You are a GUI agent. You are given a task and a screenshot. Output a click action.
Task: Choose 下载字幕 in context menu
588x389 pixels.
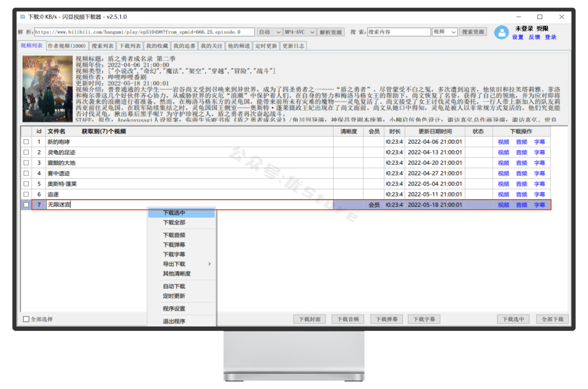(181, 255)
